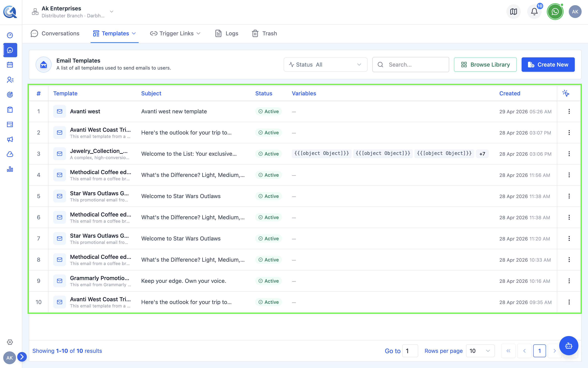Open the AK profile avatar in top bar
Screen dimensions: 588x368
point(575,11)
